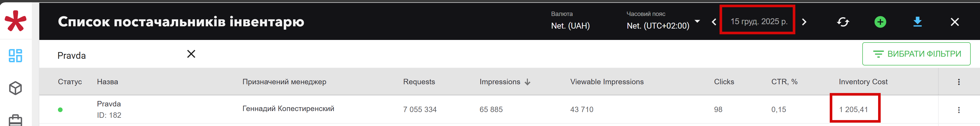The width and height of the screenshot is (980, 126).
Task: Refresh the inventory suppliers list
Action: coord(843,22)
